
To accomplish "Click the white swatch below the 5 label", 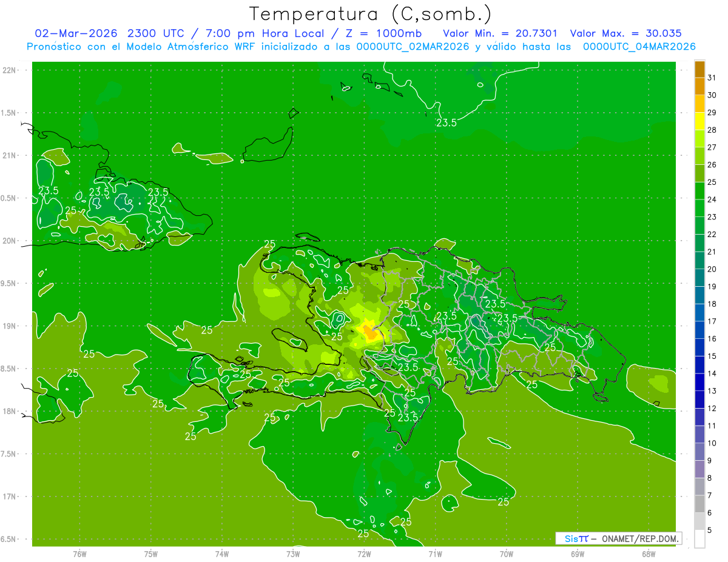I will click(699, 539).
